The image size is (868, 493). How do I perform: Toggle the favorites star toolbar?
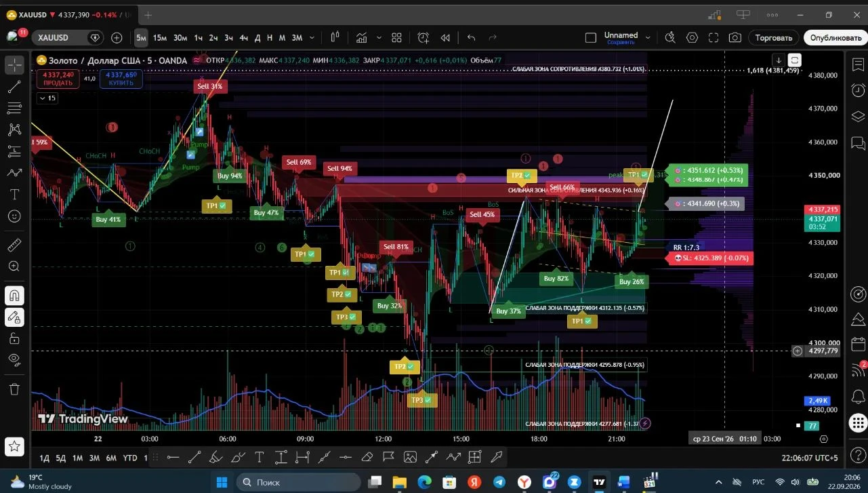(14, 446)
